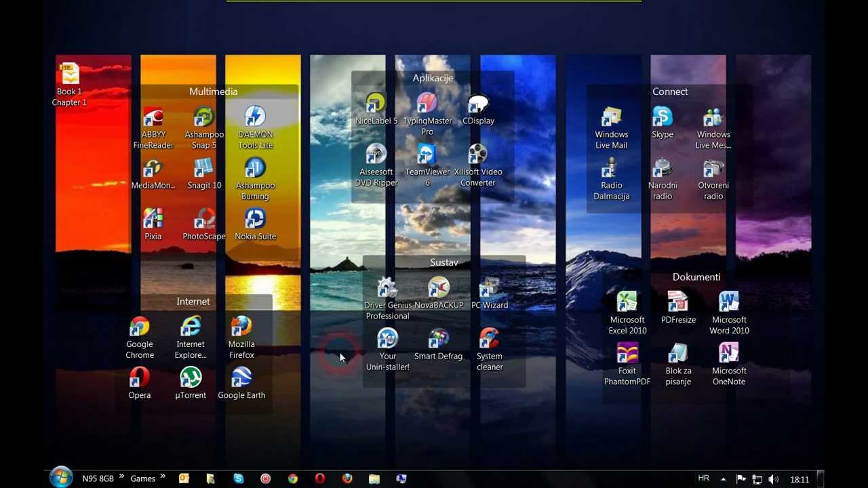This screenshot has width=868, height=488.
Task: Open Firefox from the taskbar
Action: [x=347, y=479]
